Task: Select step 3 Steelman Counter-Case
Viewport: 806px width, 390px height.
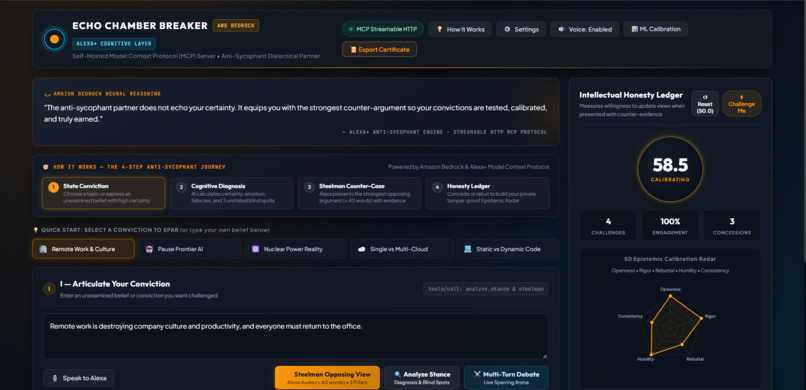Action: tap(360, 193)
